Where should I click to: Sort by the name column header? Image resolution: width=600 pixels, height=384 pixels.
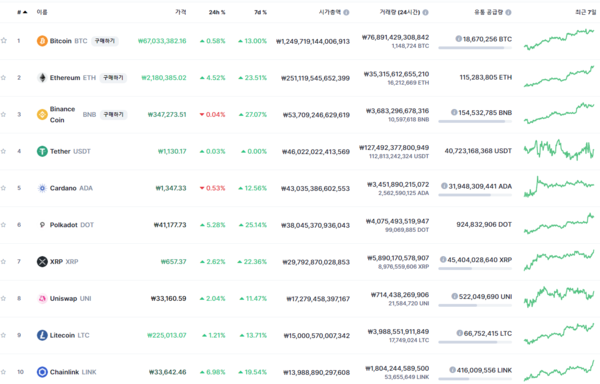point(42,12)
